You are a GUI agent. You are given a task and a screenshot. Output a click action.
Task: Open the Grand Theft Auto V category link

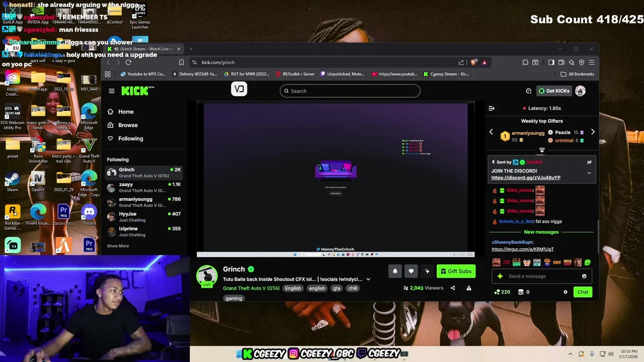pos(251,288)
